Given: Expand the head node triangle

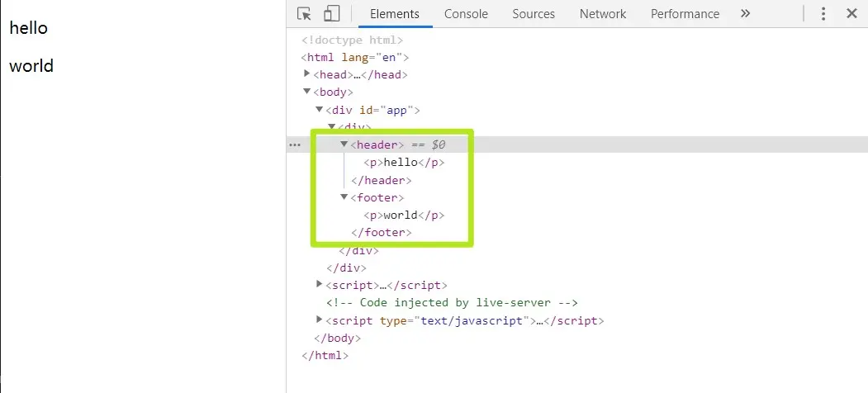Looking at the screenshot, I should [307, 73].
